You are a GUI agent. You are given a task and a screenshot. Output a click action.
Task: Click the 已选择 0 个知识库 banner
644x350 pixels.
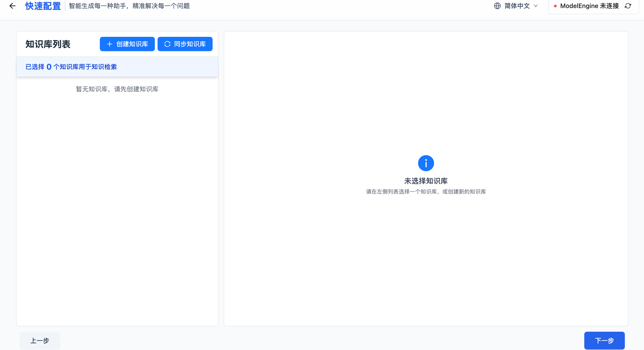coord(71,67)
